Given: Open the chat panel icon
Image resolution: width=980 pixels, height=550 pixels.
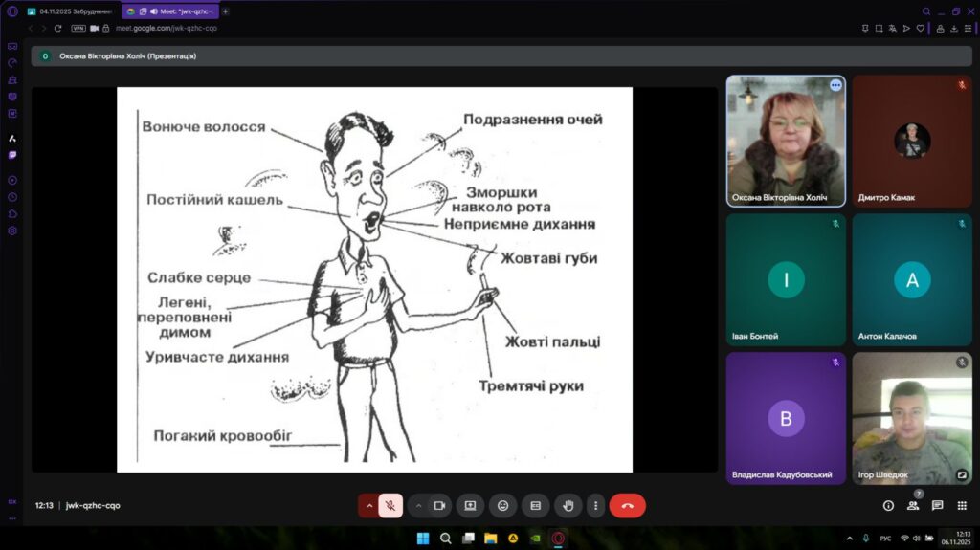Looking at the screenshot, I should tap(937, 505).
